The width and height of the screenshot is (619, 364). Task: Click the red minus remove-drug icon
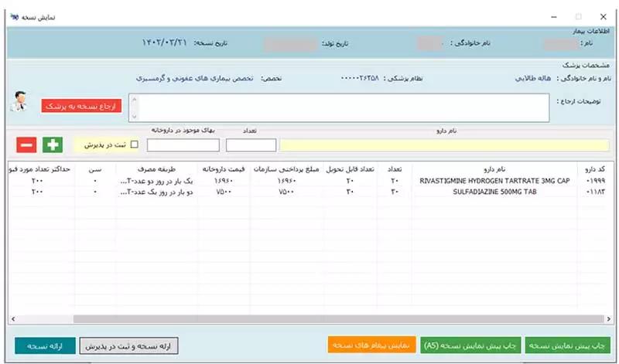26,145
